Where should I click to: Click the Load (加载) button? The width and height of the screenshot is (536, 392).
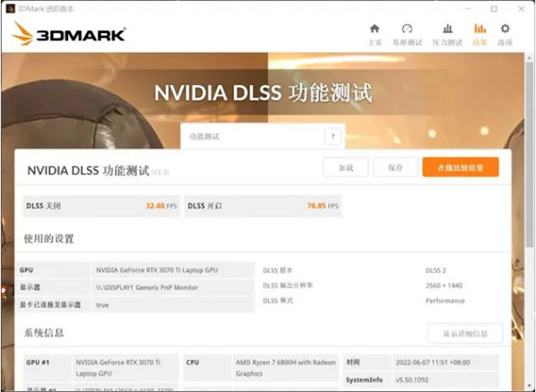tap(345, 168)
